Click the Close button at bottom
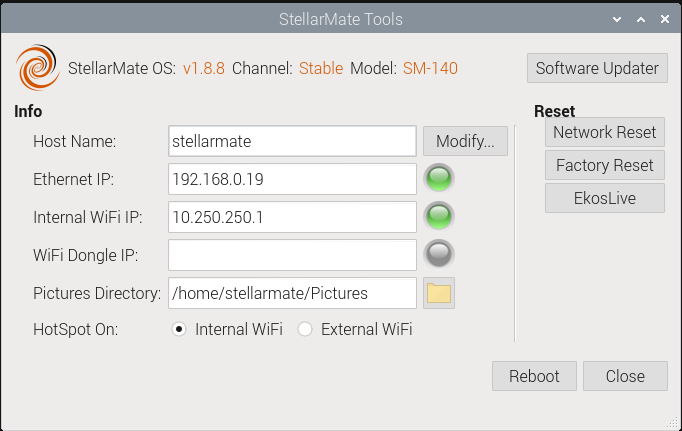 point(625,376)
